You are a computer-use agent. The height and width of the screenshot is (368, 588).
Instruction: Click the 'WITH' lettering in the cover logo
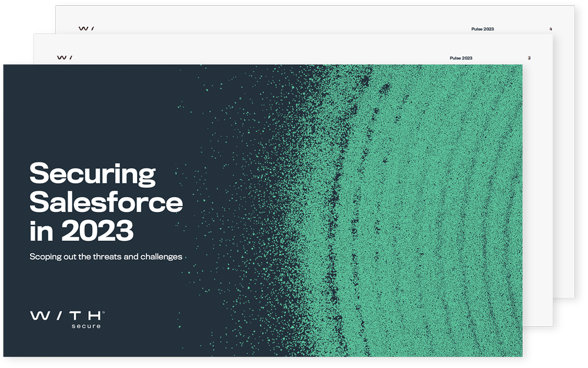pyautogui.click(x=66, y=316)
